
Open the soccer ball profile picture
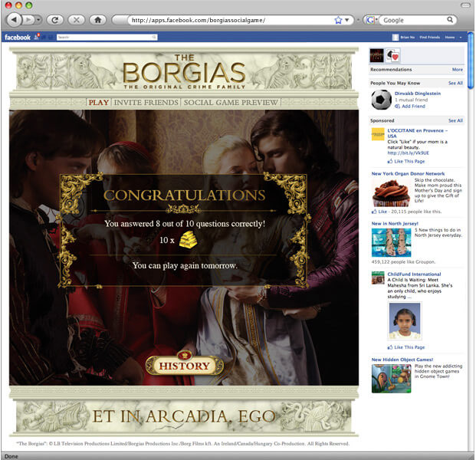tap(381, 100)
